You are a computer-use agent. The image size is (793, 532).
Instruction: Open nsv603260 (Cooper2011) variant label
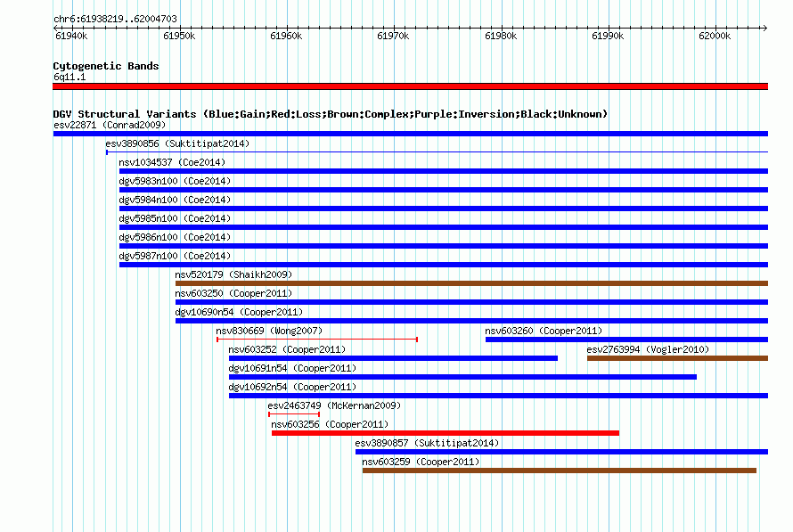tap(544, 331)
